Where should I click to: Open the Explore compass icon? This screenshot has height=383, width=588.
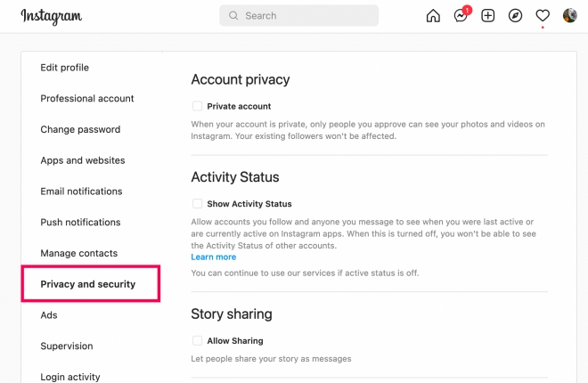(x=515, y=16)
